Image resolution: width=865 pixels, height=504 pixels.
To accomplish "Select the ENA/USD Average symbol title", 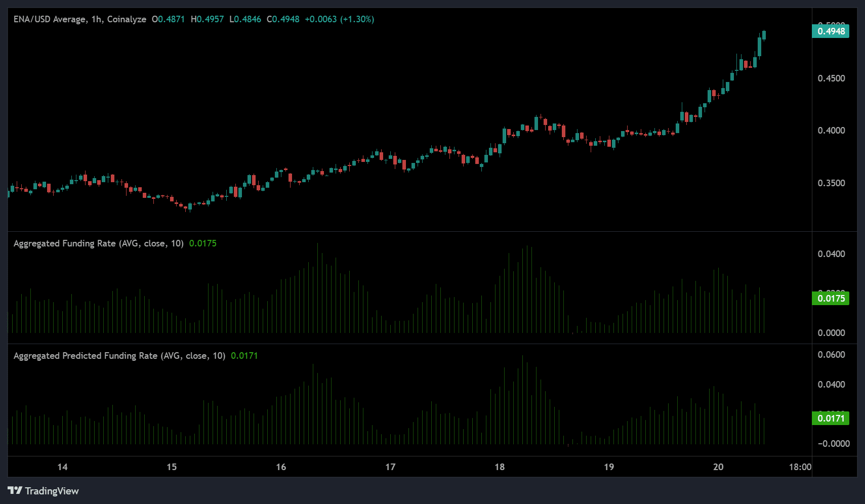I will pyautogui.click(x=50, y=19).
